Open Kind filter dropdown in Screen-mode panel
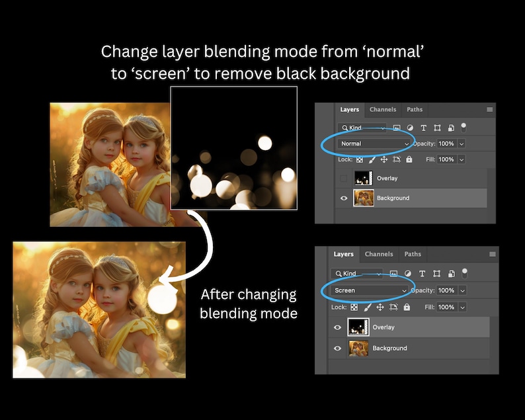Viewport: 525px width, 420px height. point(357,274)
